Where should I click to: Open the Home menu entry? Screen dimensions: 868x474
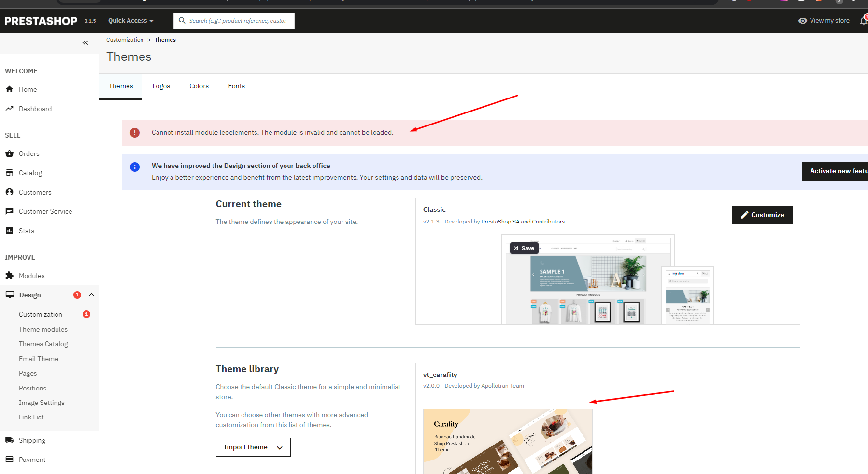(x=28, y=89)
